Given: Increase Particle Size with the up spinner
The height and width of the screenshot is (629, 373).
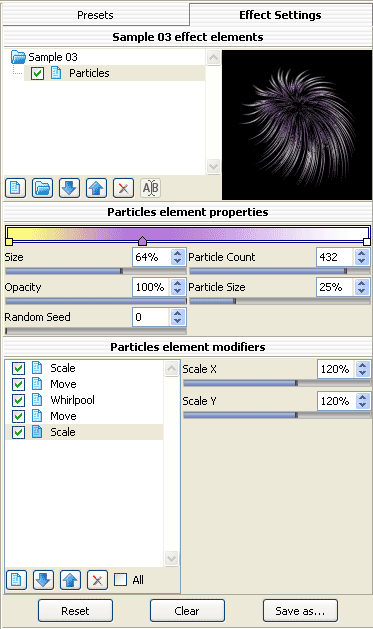Looking at the screenshot, I should [x=361, y=283].
